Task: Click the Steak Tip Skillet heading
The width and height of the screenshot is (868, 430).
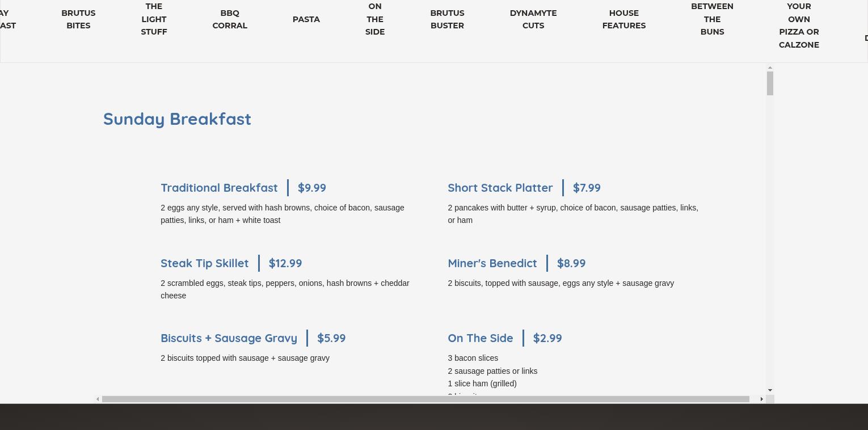Action: coord(204,263)
